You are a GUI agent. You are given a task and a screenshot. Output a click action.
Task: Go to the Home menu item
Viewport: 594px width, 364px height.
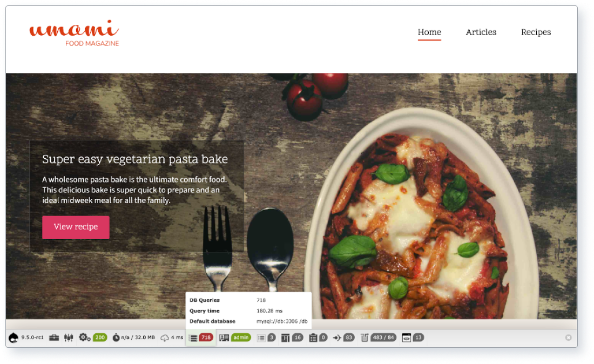pyautogui.click(x=429, y=32)
